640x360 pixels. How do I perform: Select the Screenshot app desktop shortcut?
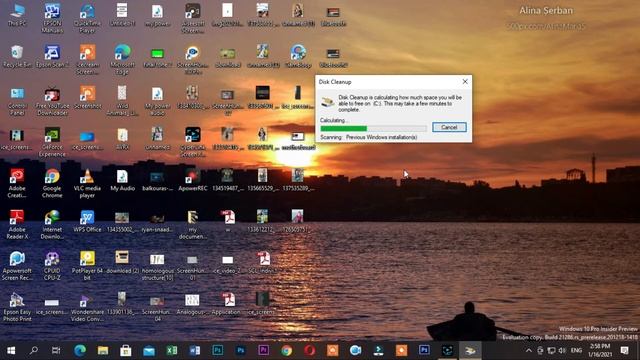coord(87,98)
